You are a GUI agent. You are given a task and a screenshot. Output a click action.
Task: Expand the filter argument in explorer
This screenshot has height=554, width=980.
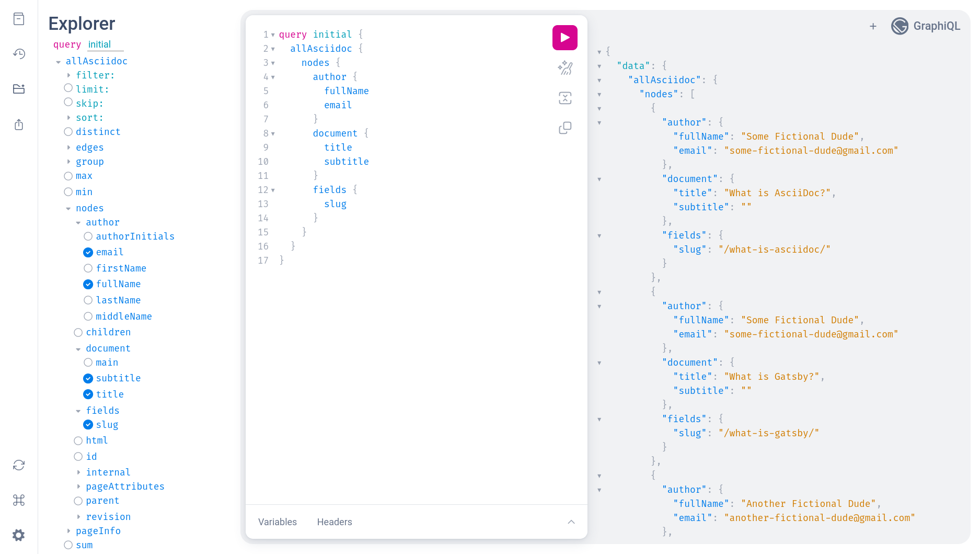point(68,75)
